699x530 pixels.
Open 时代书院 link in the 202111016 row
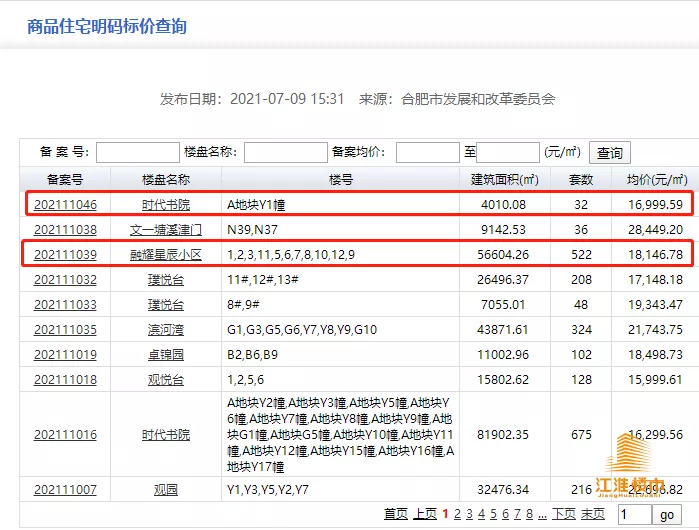pyautogui.click(x=166, y=435)
